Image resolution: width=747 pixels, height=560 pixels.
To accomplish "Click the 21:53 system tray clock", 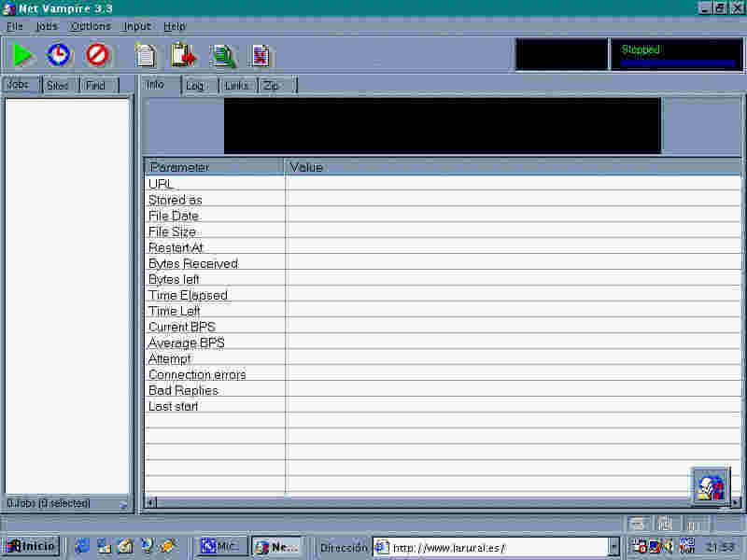I will [x=720, y=547].
